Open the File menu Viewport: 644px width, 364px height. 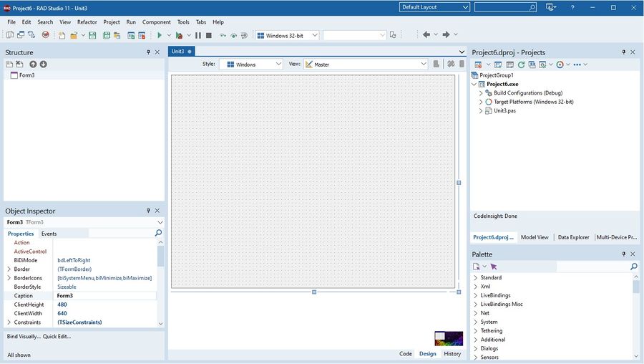11,21
